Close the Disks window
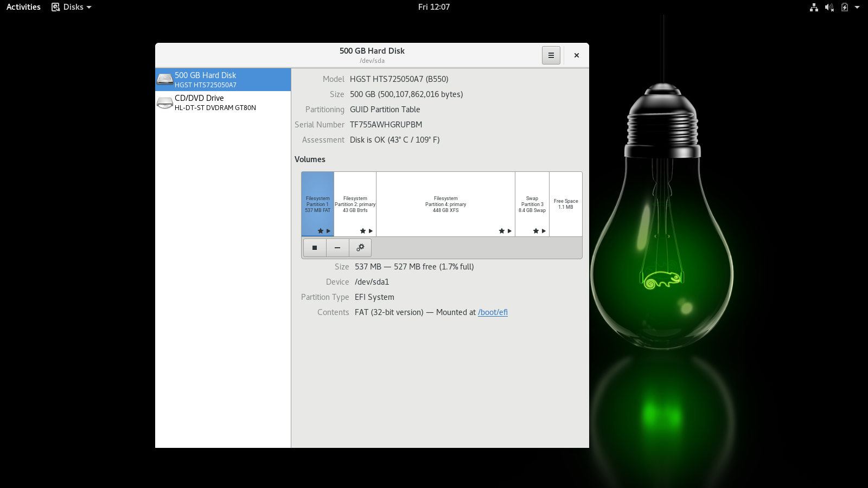Viewport: 868px width, 488px height. click(x=577, y=55)
